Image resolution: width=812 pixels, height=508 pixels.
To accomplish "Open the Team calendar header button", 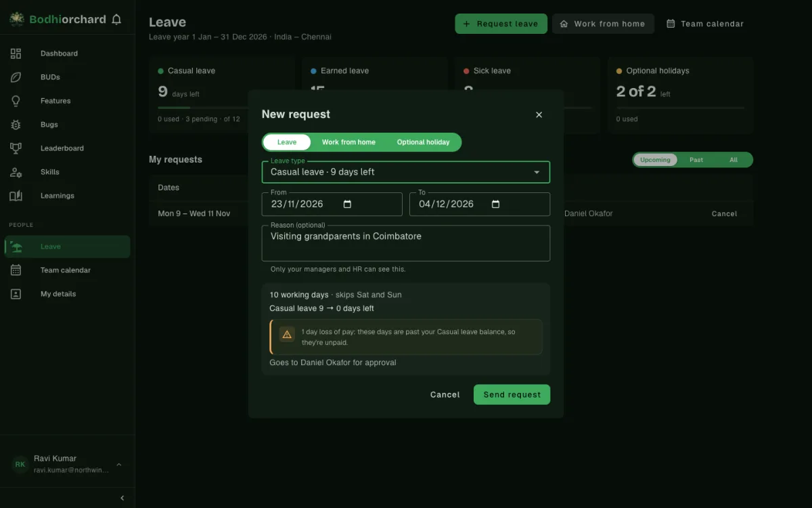I will click(705, 24).
